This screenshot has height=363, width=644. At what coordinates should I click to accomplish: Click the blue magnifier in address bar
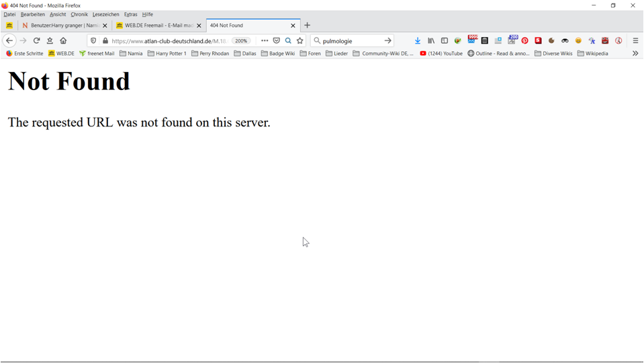point(288,41)
